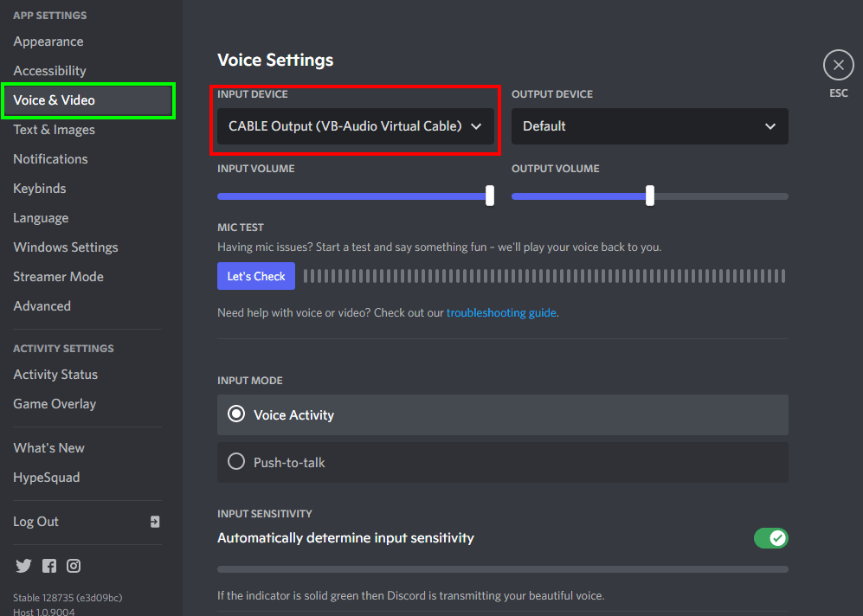Click the Log Out exit icon

[x=155, y=522]
